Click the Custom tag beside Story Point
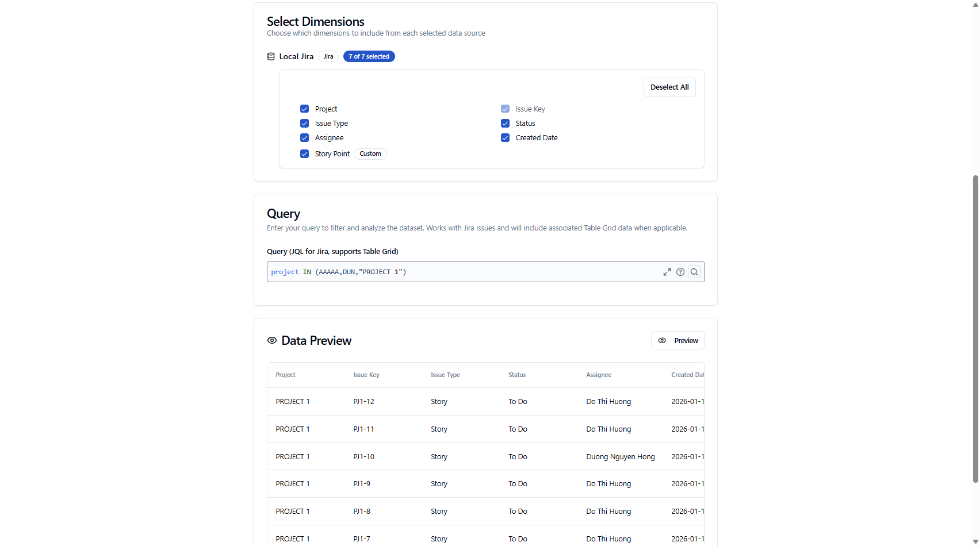The image size is (980, 546). point(370,153)
